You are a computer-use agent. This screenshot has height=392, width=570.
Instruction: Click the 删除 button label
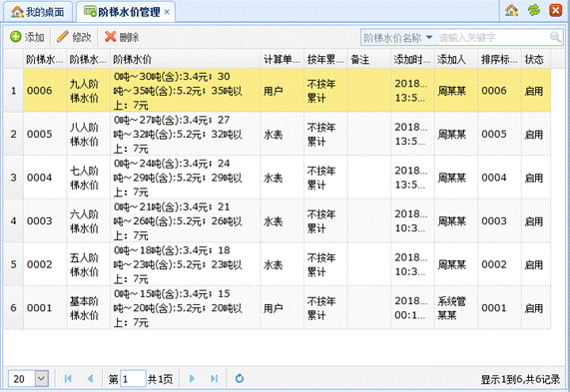click(129, 37)
